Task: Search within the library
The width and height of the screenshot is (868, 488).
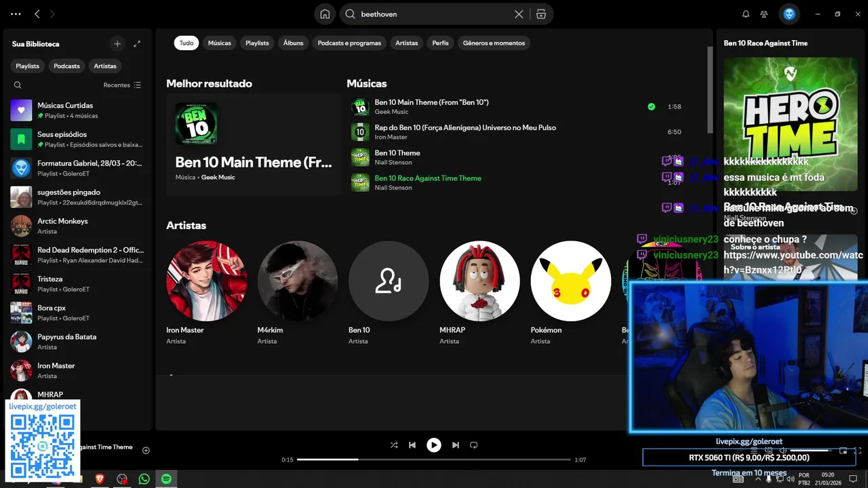Action: pos(18,85)
